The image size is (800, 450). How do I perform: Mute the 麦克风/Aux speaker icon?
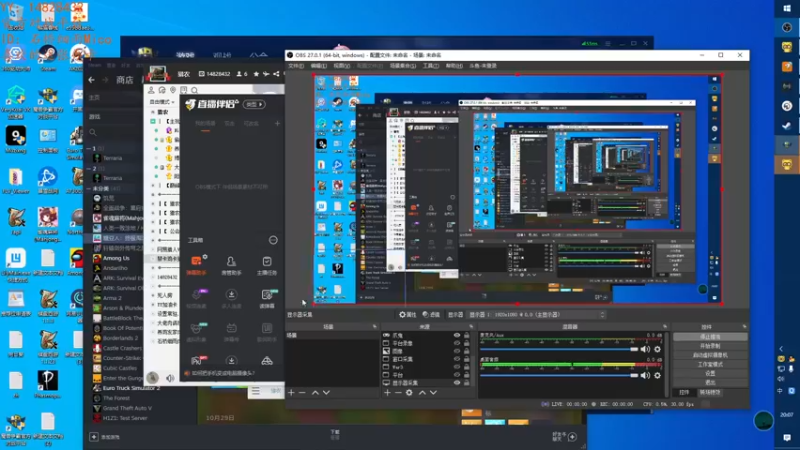point(645,349)
